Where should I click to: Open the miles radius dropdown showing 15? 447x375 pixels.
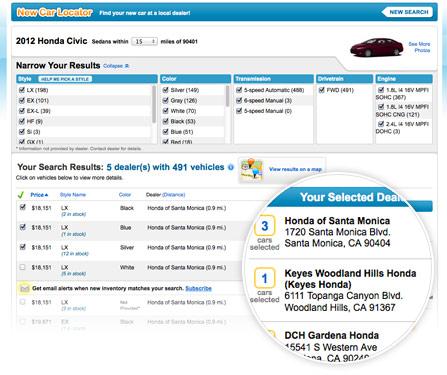pyautogui.click(x=144, y=42)
